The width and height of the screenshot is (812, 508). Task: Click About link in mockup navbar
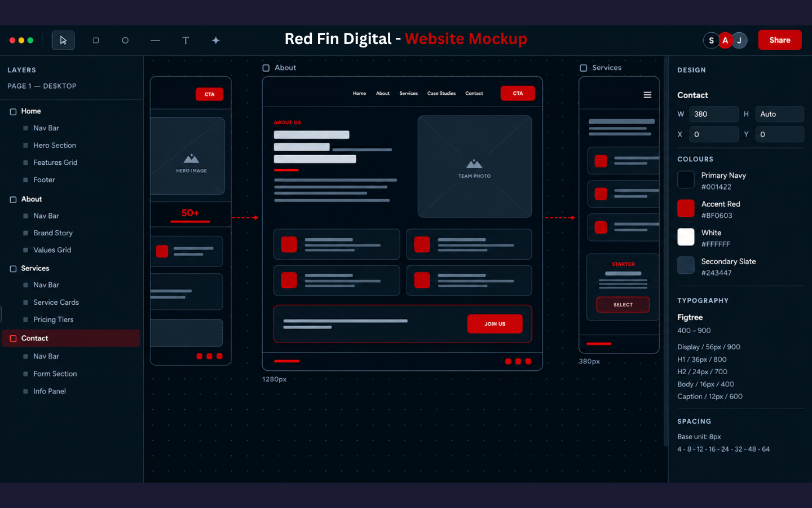point(383,94)
